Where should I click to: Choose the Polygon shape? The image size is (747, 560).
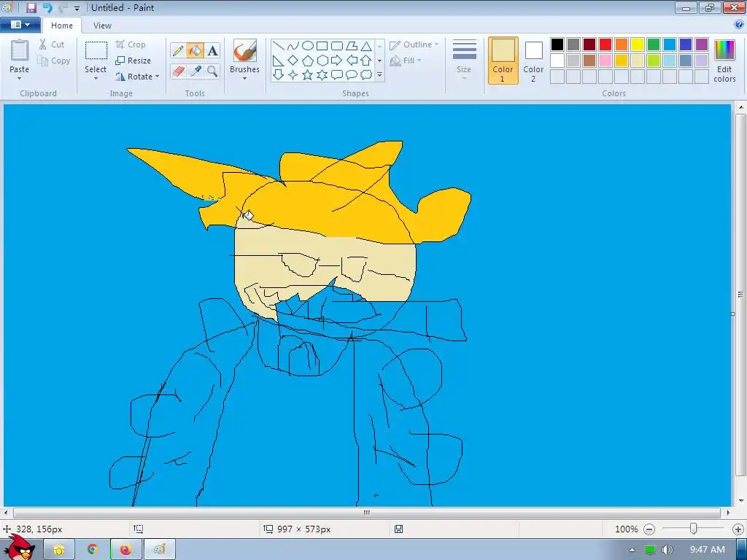tap(352, 46)
